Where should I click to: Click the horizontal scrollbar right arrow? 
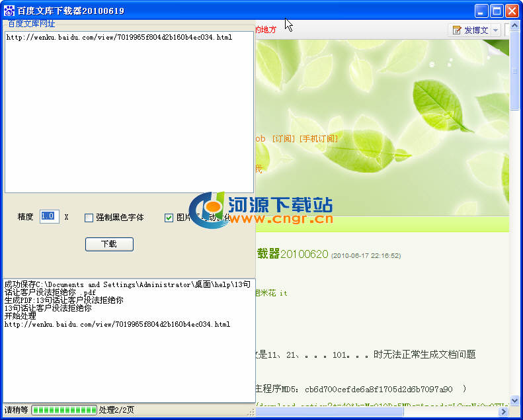tap(504, 412)
